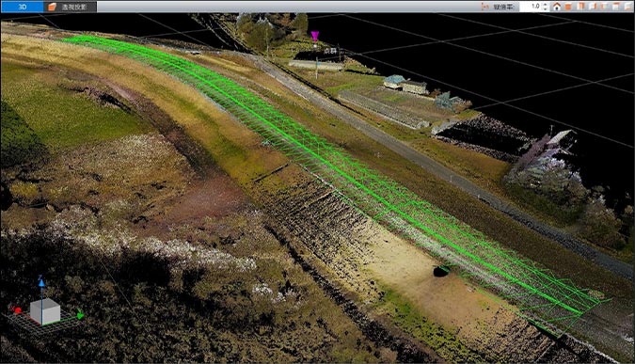Click the red X axis handle of gizmo
The height and width of the screenshot is (364, 635).
point(18,310)
